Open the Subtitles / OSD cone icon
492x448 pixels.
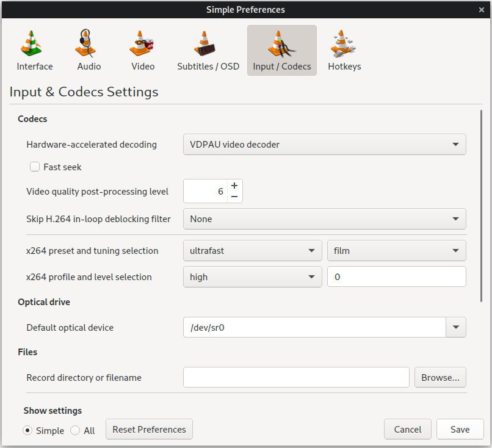[204, 43]
